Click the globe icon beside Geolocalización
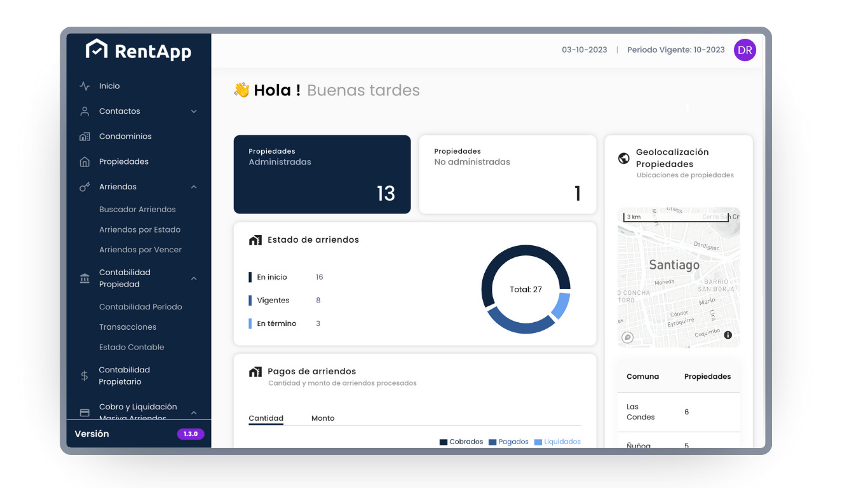The image size is (868, 488). [x=624, y=158]
